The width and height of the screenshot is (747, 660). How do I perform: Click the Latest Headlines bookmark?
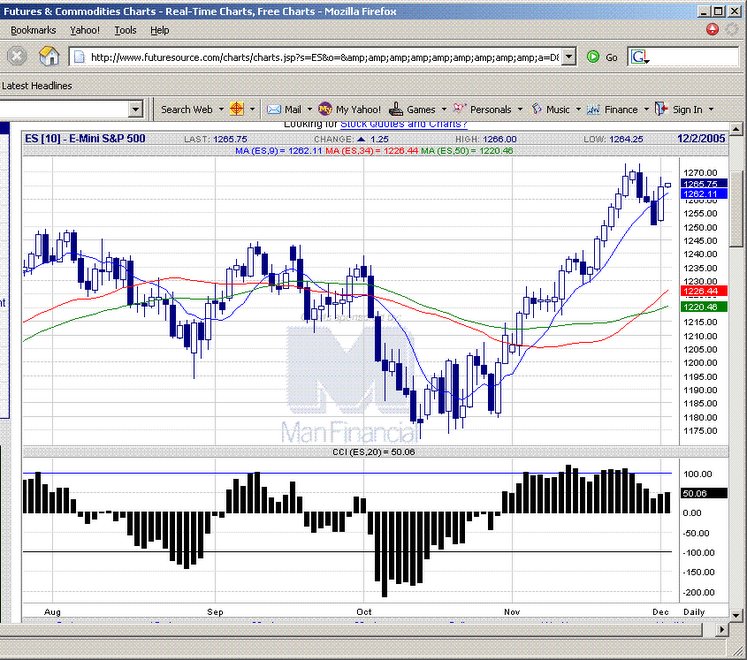tap(37, 86)
